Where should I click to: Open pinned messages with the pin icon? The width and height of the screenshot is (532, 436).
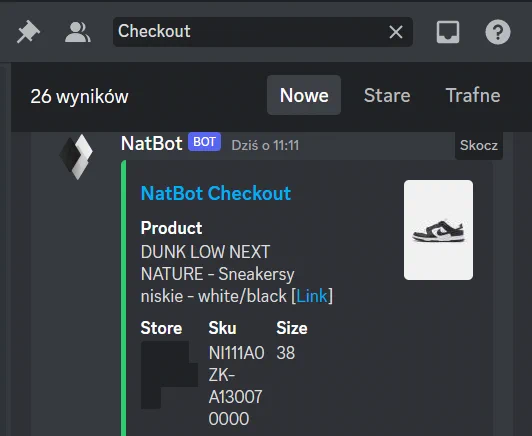coord(28,32)
